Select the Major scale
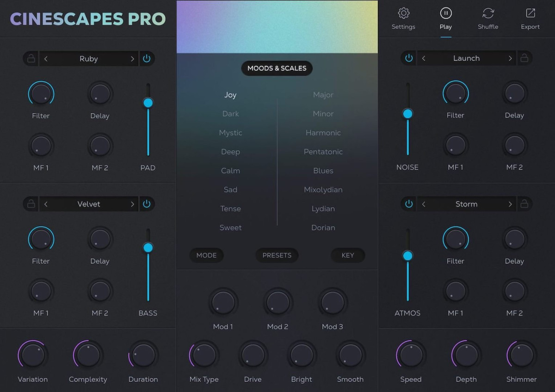 [x=323, y=95]
